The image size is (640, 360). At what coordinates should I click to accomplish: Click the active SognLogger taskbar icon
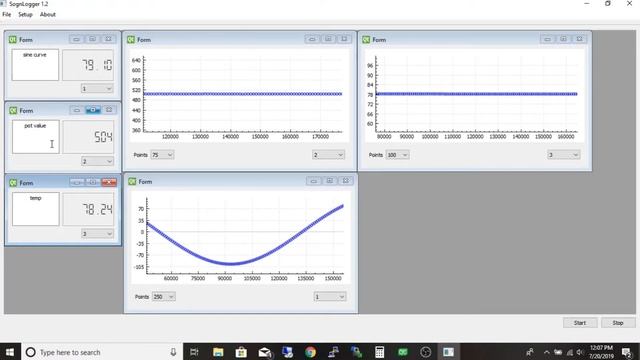click(449, 352)
